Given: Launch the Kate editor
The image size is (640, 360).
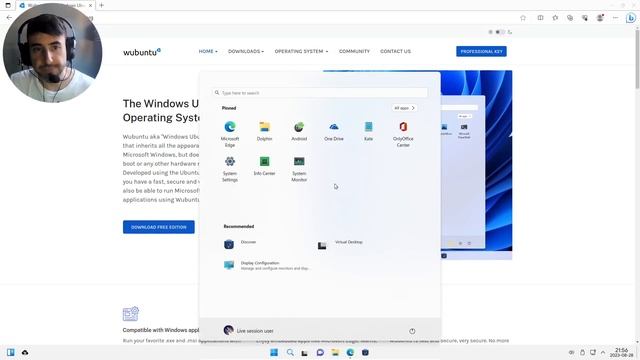Looking at the screenshot, I should 369,131.
